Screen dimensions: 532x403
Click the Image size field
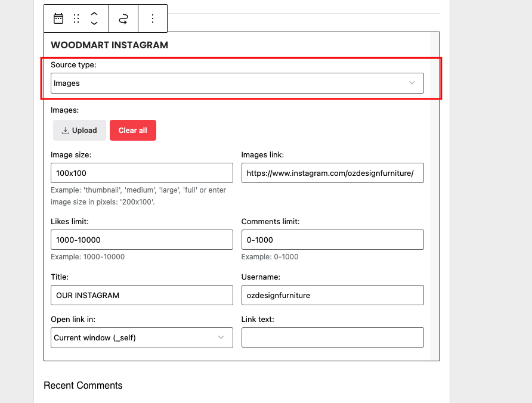pos(142,173)
